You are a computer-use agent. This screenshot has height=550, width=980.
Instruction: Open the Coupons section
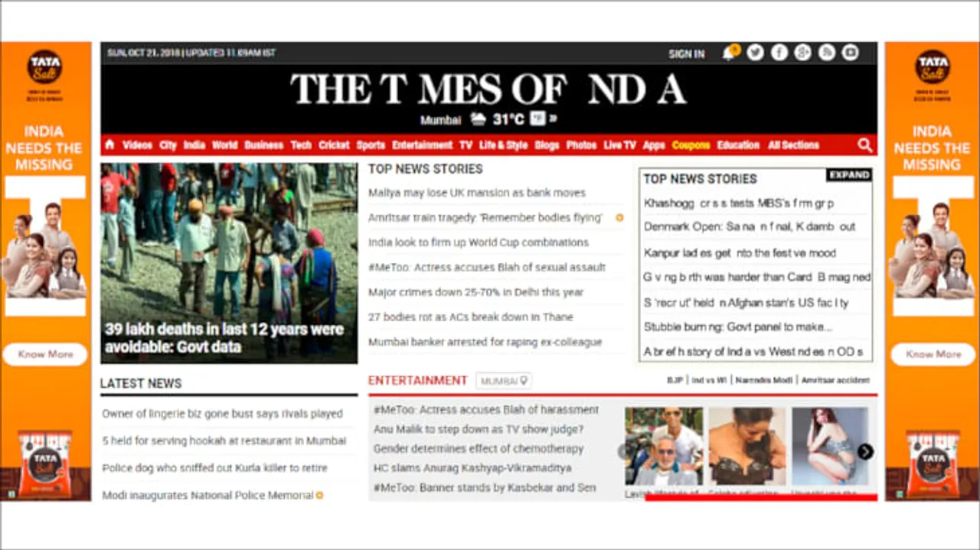point(691,145)
